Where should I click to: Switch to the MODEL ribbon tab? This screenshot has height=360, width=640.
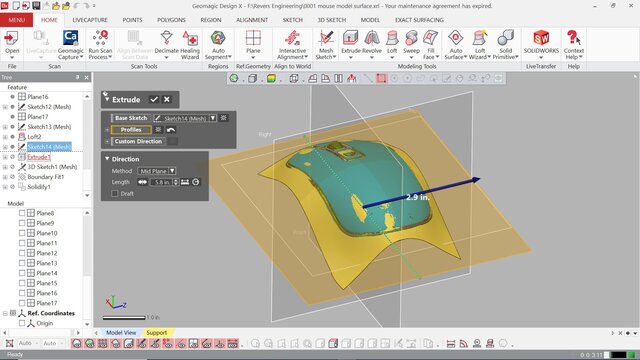(x=370, y=20)
